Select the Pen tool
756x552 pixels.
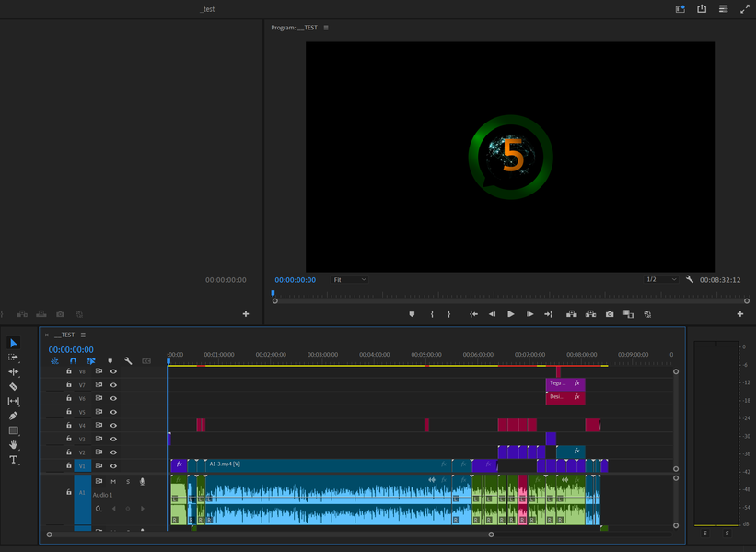click(13, 417)
